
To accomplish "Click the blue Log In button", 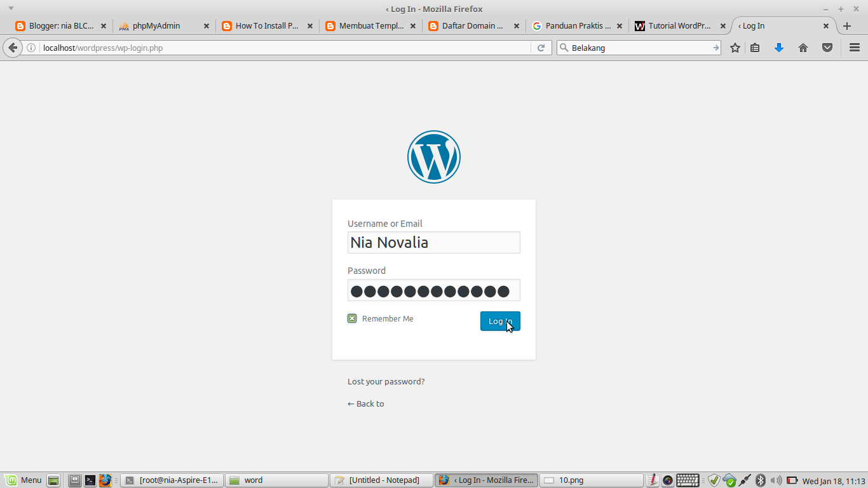I will click(x=500, y=321).
